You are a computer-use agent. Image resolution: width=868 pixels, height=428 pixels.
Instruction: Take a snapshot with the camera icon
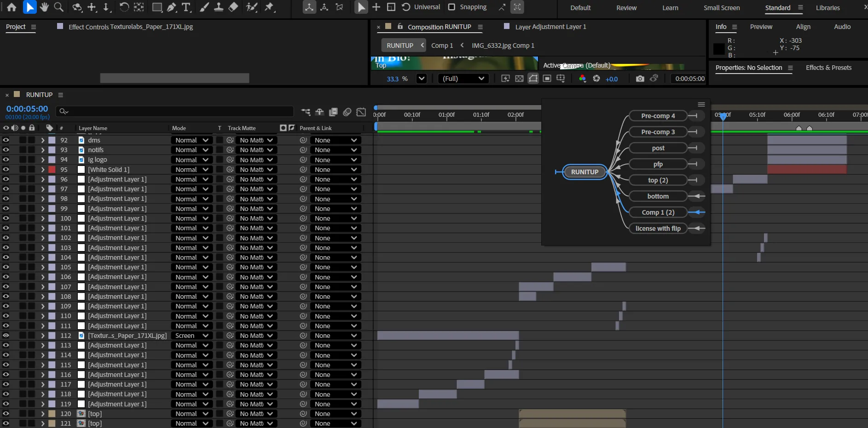tap(640, 79)
